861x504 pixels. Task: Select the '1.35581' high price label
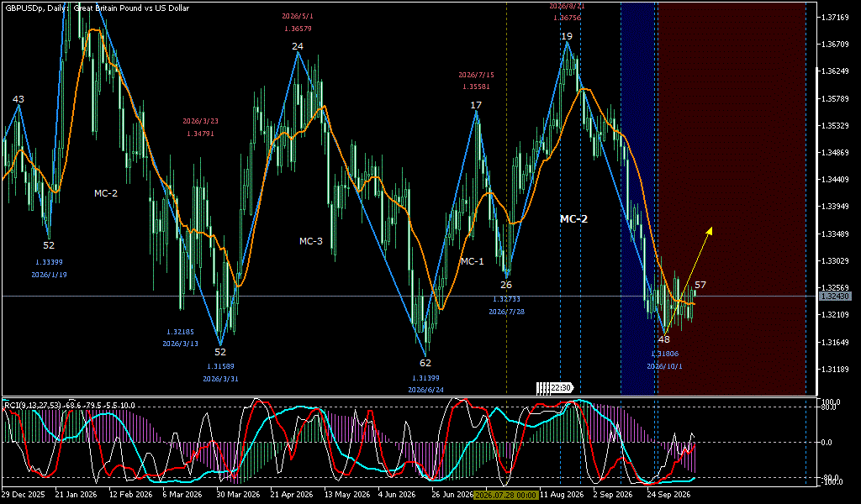click(x=476, y=87)
